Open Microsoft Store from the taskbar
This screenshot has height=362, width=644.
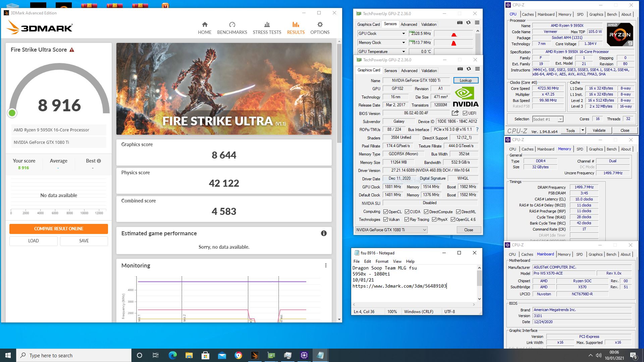pyautogui.click(x=205, y=355)
